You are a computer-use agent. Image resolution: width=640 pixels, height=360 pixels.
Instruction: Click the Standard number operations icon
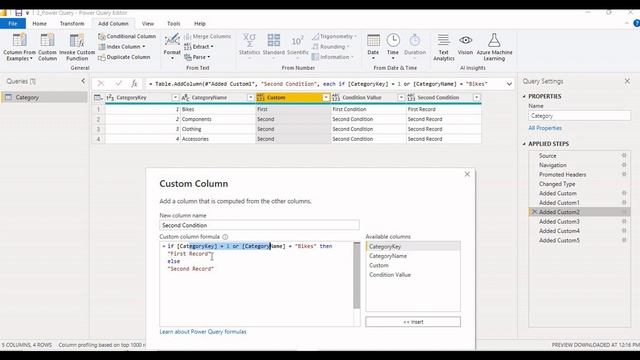click(273, 45)
